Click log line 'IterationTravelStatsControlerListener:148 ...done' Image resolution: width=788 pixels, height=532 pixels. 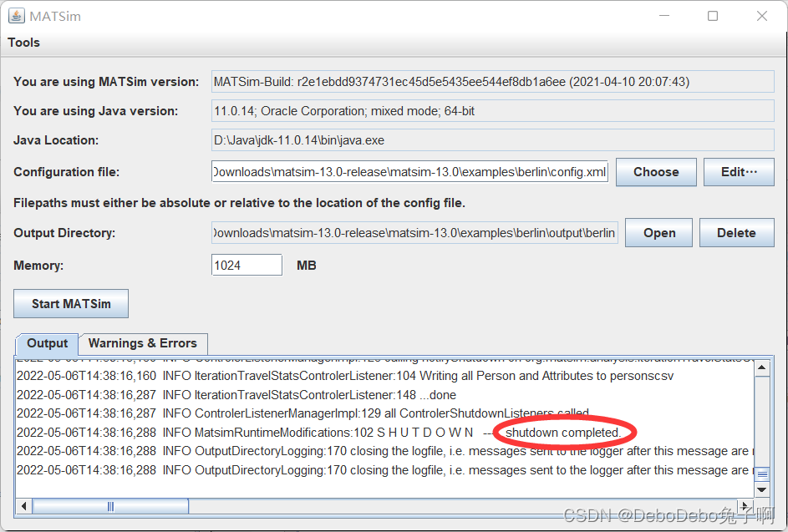(x=236, y=395)
